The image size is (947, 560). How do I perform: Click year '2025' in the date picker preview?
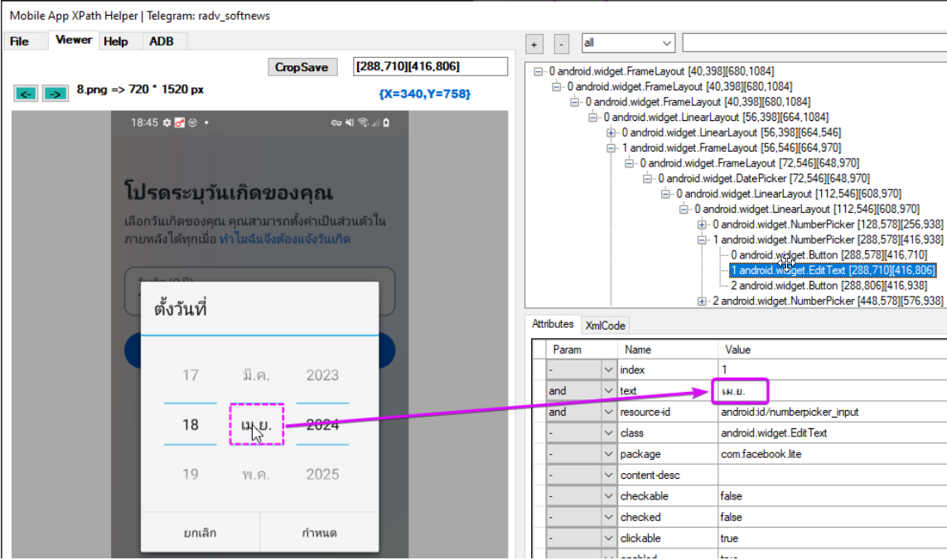coord(322,474)
